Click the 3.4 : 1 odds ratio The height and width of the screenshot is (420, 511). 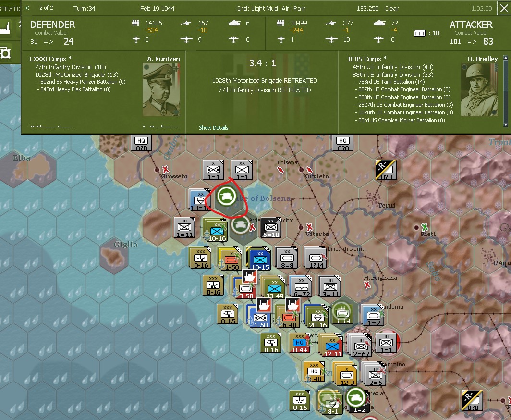[x=262, y=63]
